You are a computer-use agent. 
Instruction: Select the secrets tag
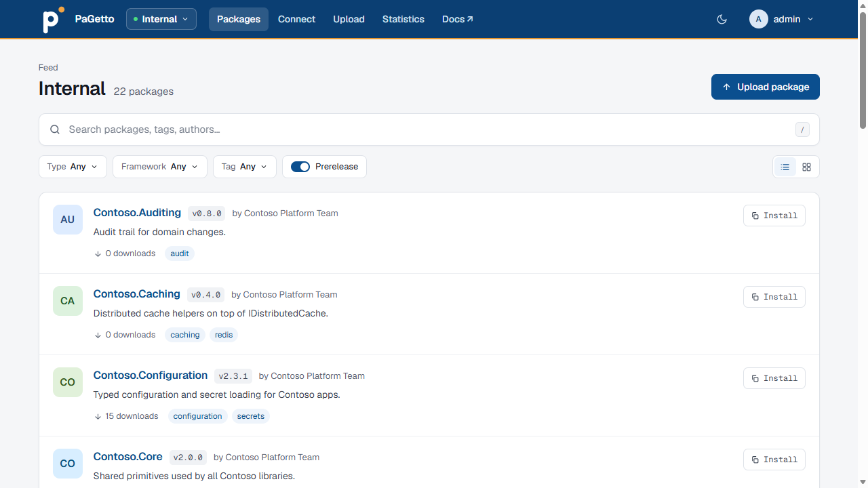251,416
